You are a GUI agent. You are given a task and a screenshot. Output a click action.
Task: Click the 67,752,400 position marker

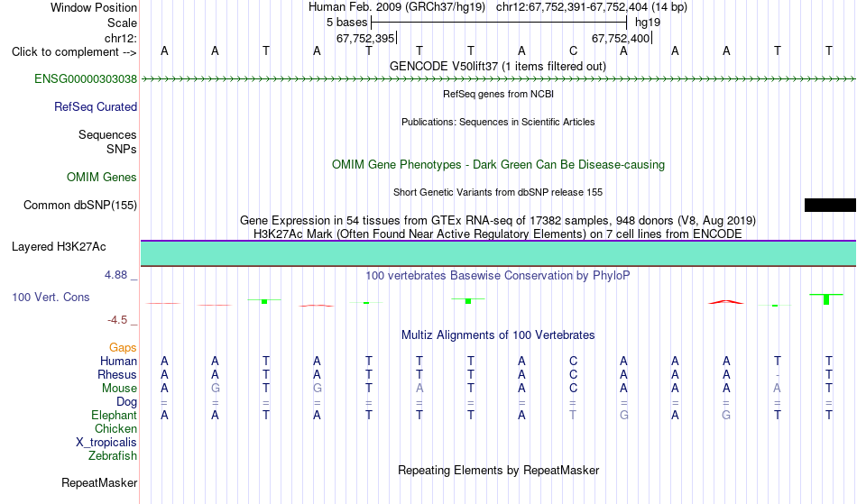[621, 38]
